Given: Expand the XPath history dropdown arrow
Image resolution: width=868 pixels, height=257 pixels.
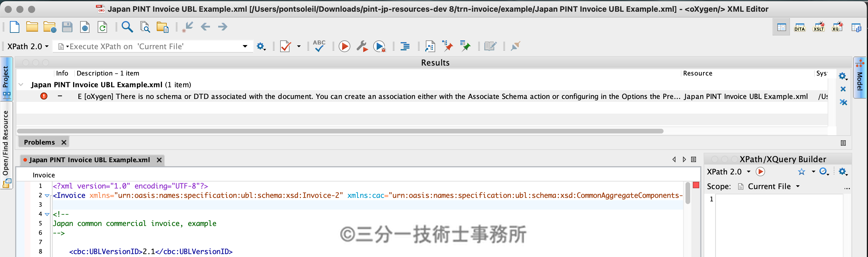Looking at the screenshot, I should pyautogui.click(x=245, y=46).
